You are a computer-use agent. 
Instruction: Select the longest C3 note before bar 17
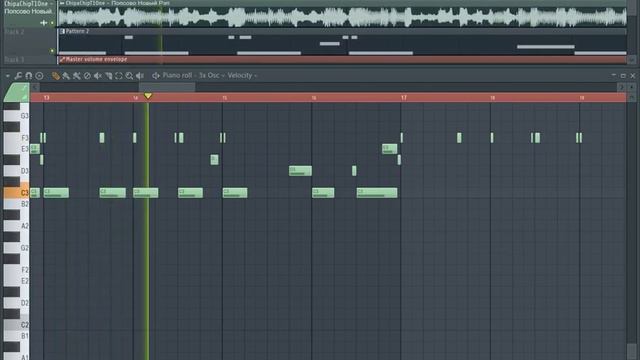point(377,193)
